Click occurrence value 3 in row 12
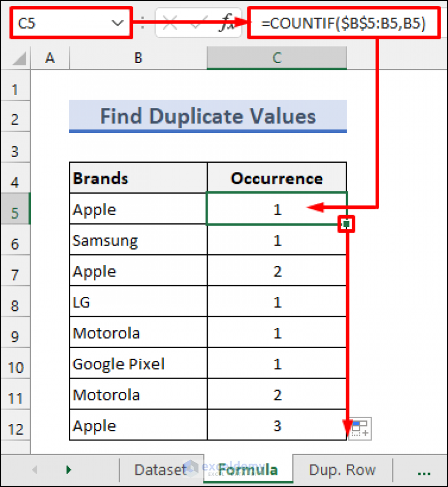 point(277,425)
